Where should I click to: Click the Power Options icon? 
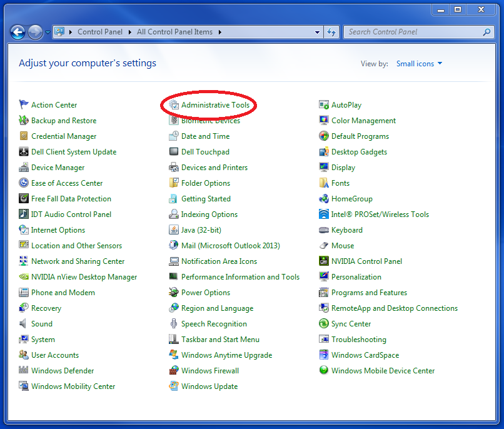(x=174, y=293)
